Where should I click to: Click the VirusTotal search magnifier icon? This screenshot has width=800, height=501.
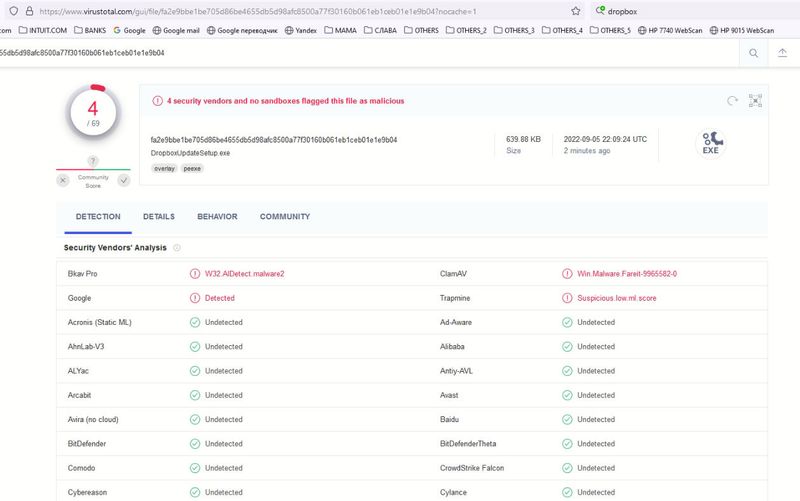[x=753, y=52]
